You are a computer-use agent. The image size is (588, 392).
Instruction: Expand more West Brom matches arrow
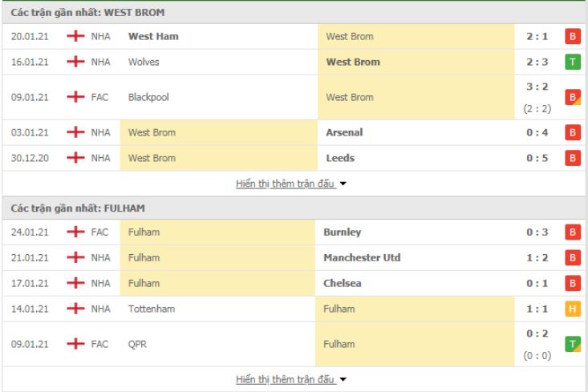tap(343, 184)
